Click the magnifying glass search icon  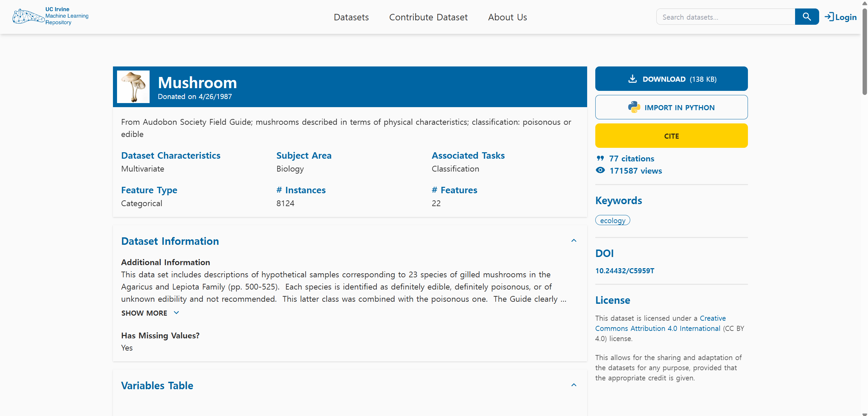807,17
